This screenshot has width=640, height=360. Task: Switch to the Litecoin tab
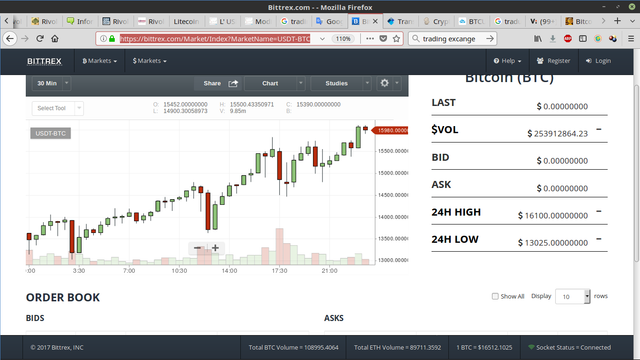(187, 21)
